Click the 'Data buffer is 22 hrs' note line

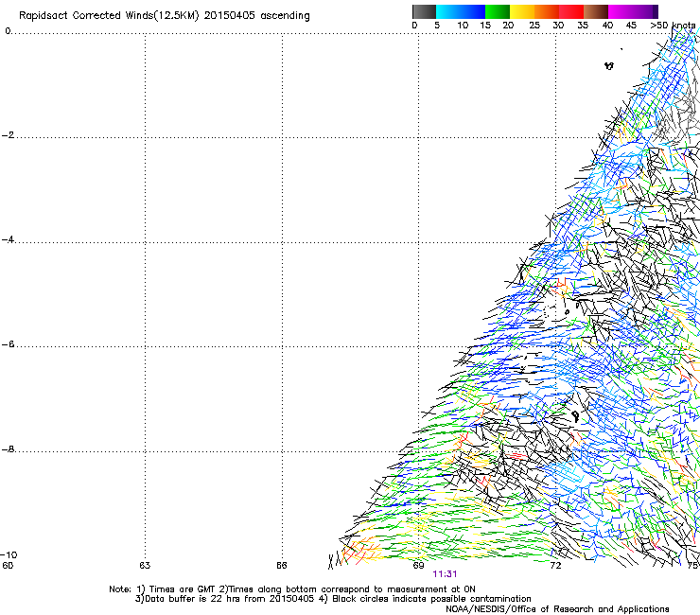pos(333,599)
